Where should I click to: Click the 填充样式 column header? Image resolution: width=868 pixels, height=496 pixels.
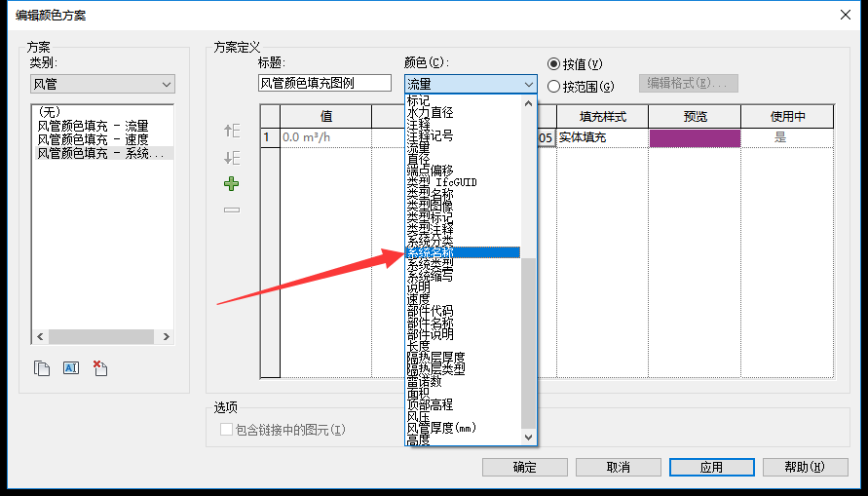[602, 116]
